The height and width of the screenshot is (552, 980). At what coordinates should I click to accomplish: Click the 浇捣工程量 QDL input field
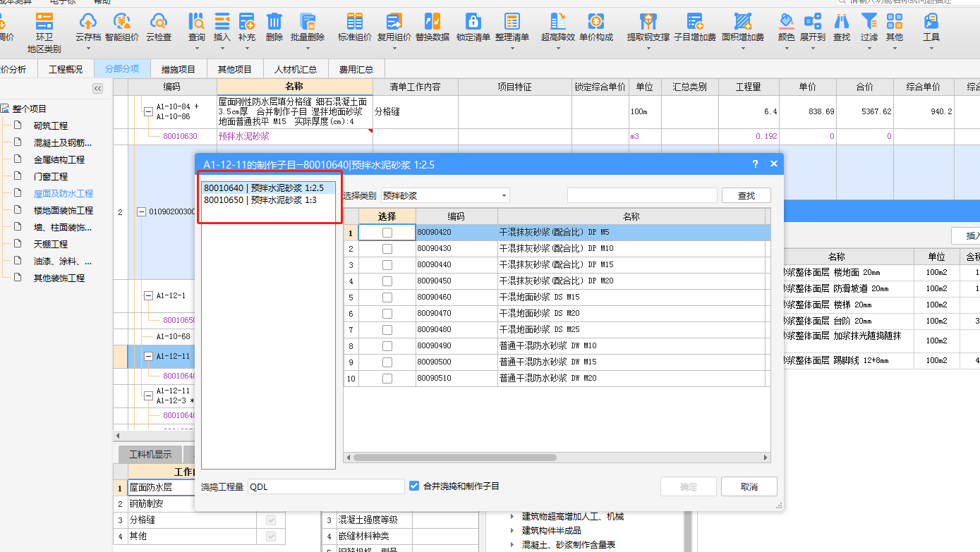point(326,486)
